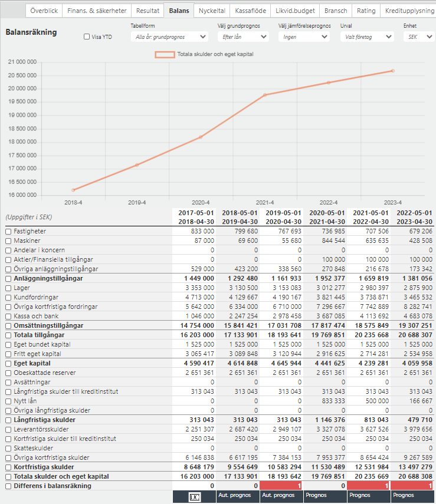
Task: Tick the Eget kapital checkbox
Action: pos(8,364)
